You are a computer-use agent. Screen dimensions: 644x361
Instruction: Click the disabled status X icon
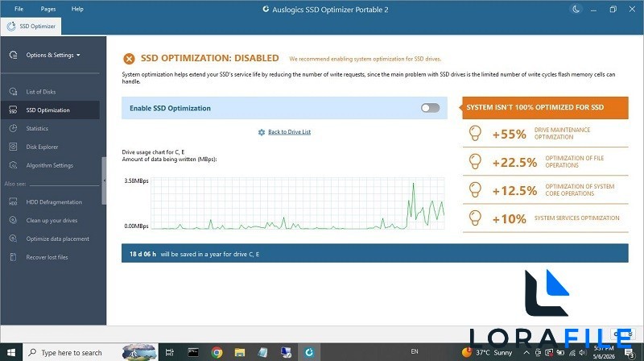point(129,59)
